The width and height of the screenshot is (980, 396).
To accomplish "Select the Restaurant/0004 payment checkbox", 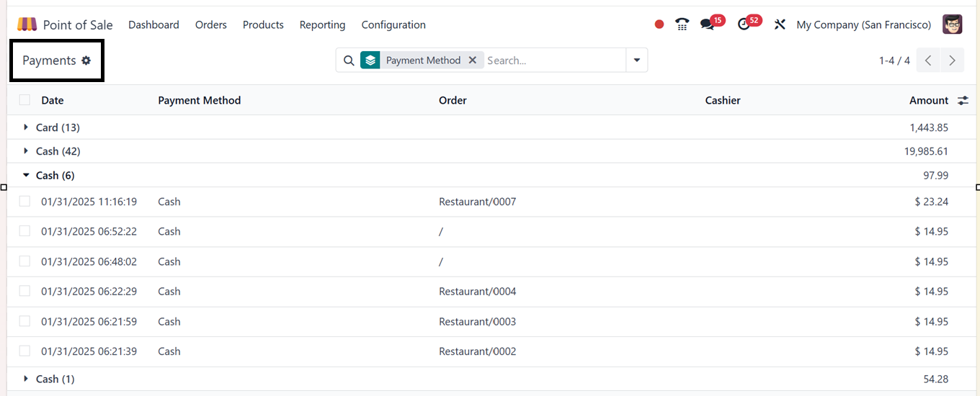I will pos(25,291).
